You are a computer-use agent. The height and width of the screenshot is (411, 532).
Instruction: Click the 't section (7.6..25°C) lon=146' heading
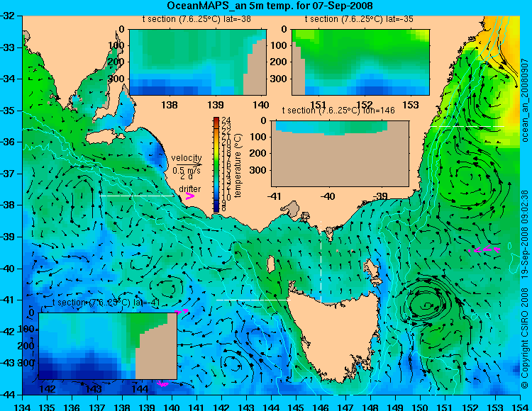click(338, 111)
